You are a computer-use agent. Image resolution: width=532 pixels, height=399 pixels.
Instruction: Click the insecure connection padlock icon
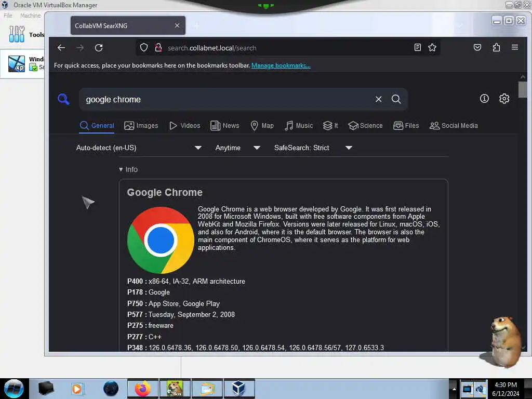pyautogui.click(x=158, y=47)
